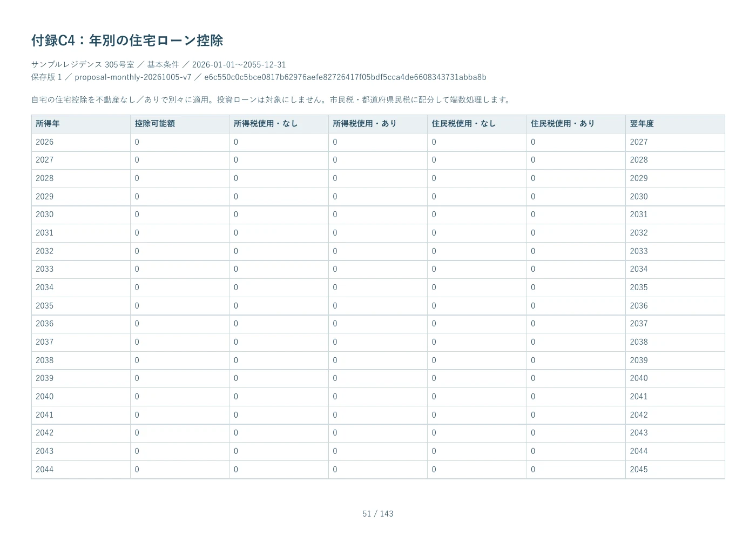Click the title 付録C4：年別の住宅ローン控除
This screenshot has width=756, height=535.
coord(127,41)
